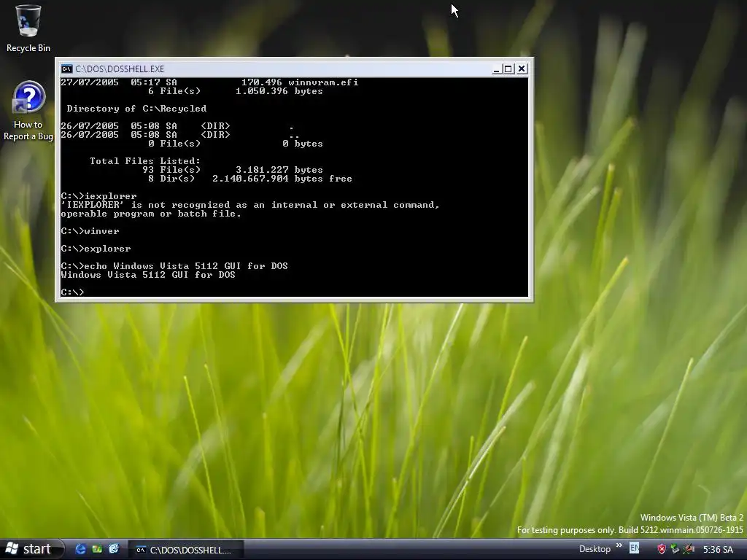Click the 'operable program or batch file.' line
The width and height of the screenshot is (747, 560).
151,214
